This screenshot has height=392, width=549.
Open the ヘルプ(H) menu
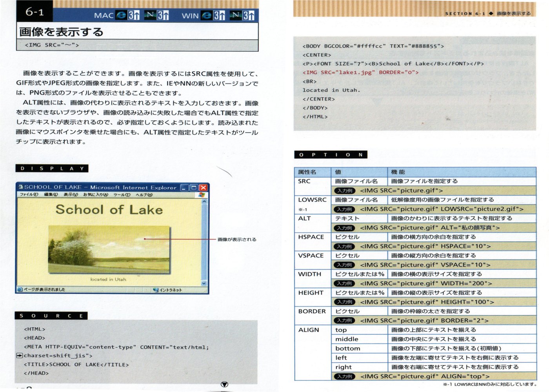[144, 194]
